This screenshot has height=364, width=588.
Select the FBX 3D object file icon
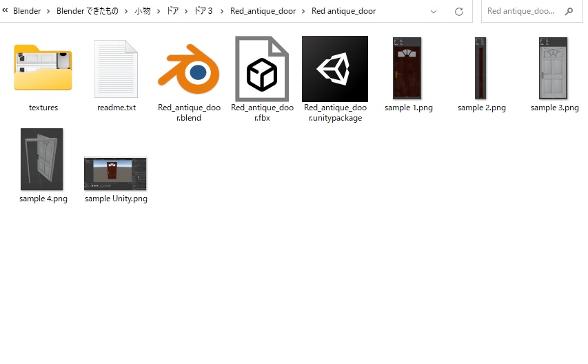pyautogui.click(x=262, y=69)
